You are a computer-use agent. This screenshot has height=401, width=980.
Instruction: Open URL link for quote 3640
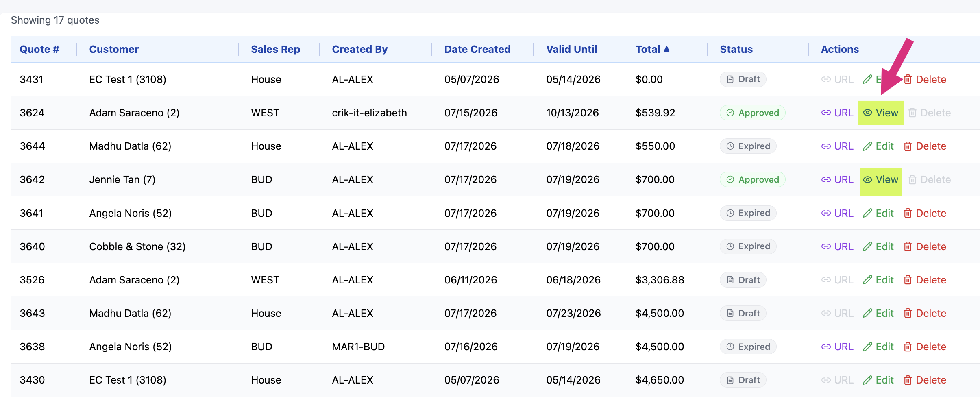pos(837,246)
